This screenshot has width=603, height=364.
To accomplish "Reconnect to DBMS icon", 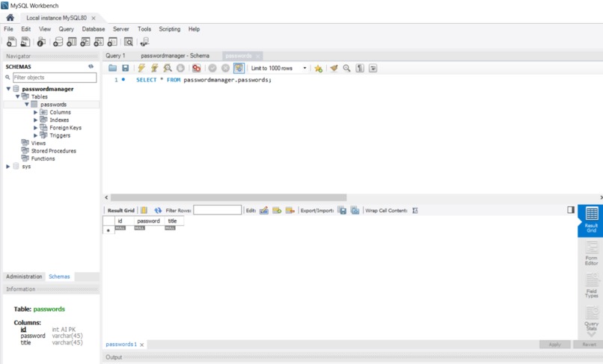I will click(x=144, y=42).
